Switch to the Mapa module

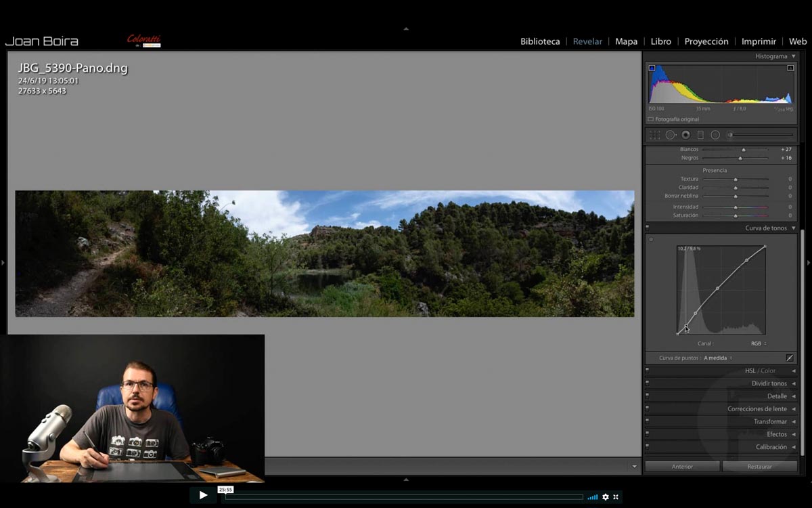click(x=626, y=41)
